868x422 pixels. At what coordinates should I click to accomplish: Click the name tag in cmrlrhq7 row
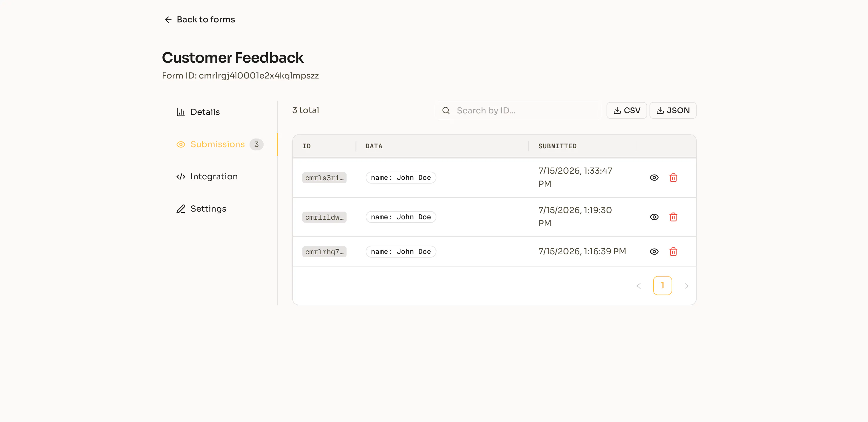[401, 252]
